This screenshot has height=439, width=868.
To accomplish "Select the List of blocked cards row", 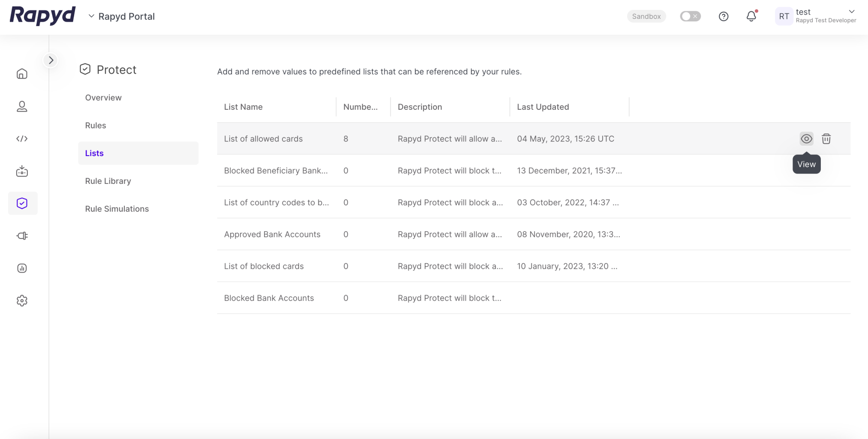I will coord(264,266).
